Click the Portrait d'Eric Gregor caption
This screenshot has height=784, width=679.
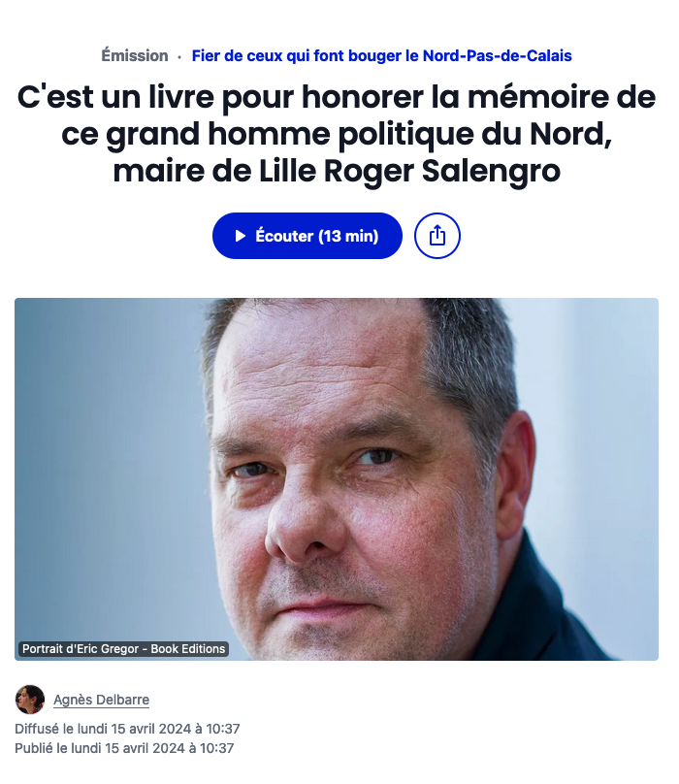(x=123, y=648)
